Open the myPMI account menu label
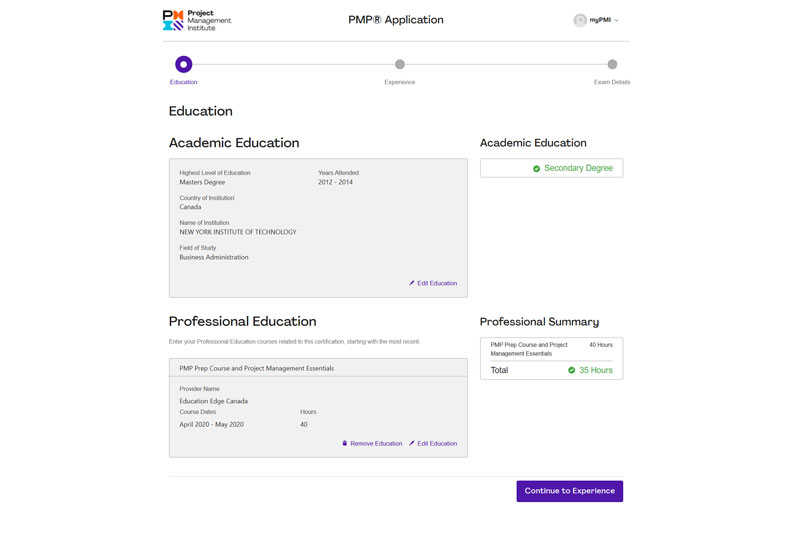Screen dimensions: 800x533 point(600,20)
